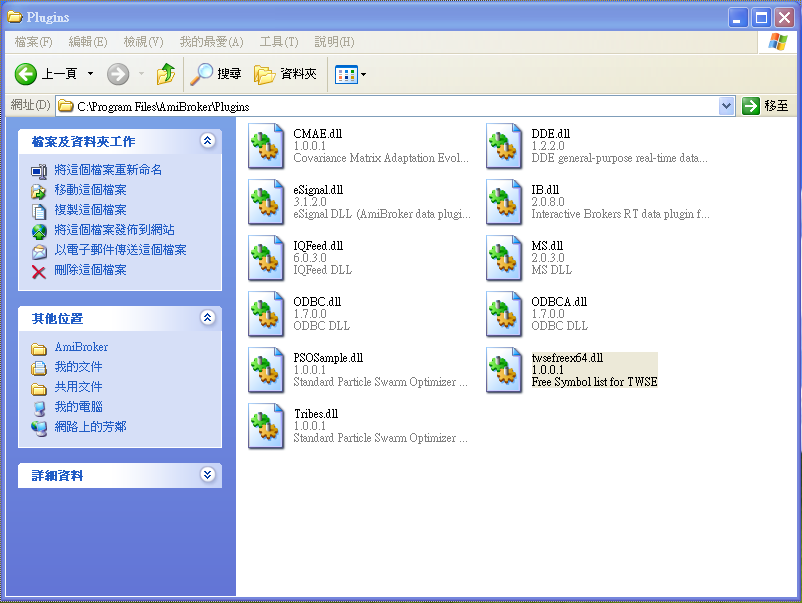The height and width of the screenshot is (603, 802).
Task: Click the 網路上的芳鄰 network icon
Action: (x=39, y=428)
